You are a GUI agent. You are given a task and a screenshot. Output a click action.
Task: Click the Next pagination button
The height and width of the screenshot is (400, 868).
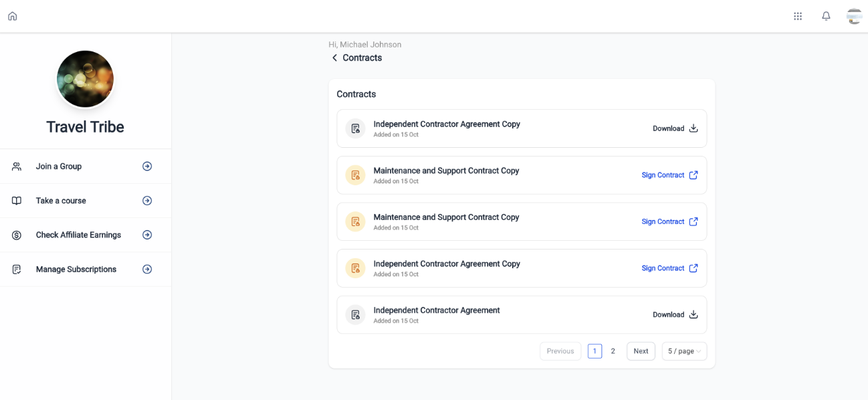click(641, 351)
